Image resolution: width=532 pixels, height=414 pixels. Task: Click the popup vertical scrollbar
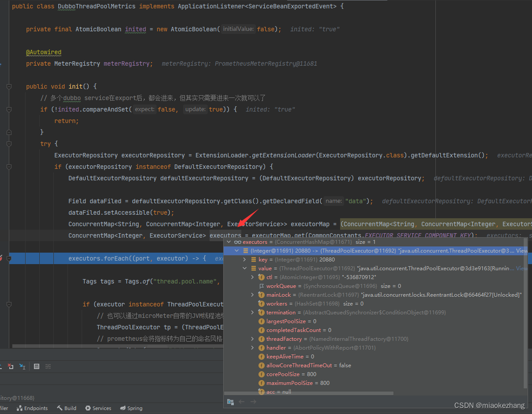point(525,313)
